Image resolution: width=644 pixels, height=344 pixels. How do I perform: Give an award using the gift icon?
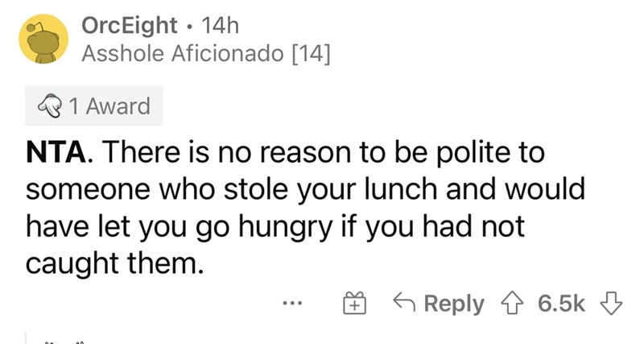click(x=354, y=303)
